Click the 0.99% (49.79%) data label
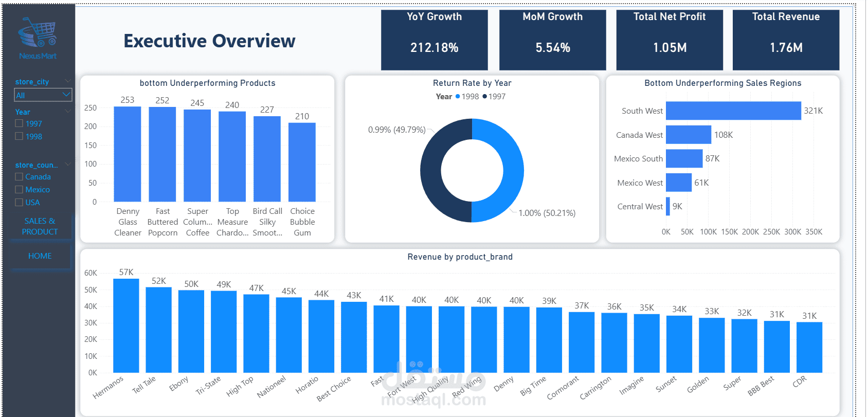Image resolution: width=868 pixels, height=417 pixels. point(397,130)
